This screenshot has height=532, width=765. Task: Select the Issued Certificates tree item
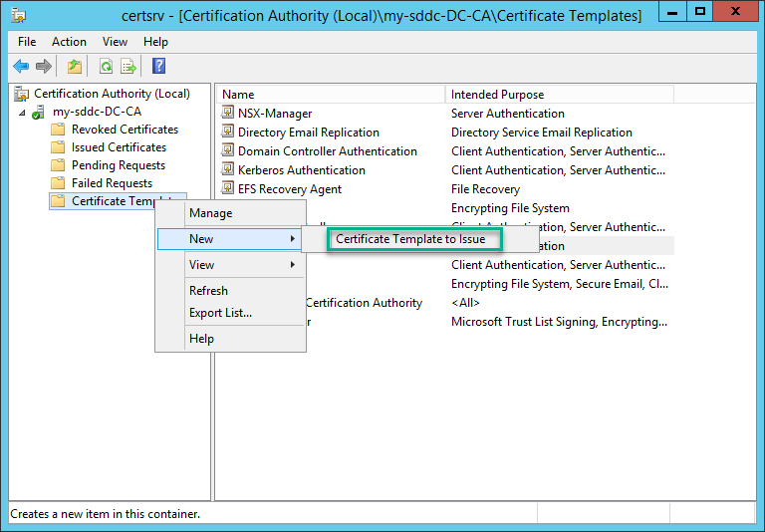120,147
